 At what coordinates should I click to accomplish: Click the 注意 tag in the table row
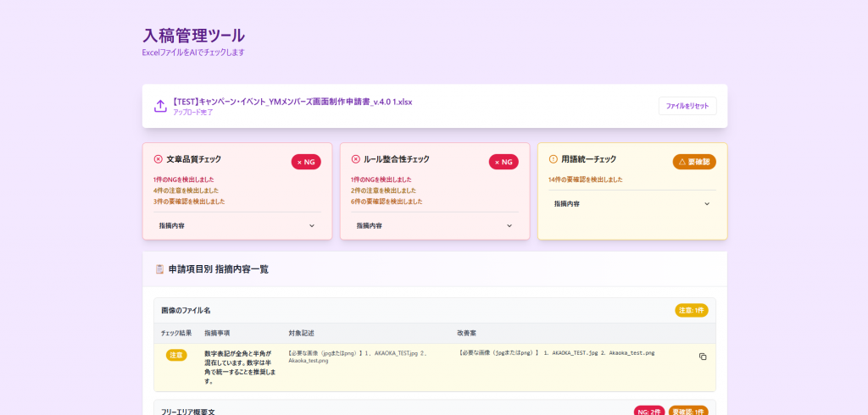point(176,355)
